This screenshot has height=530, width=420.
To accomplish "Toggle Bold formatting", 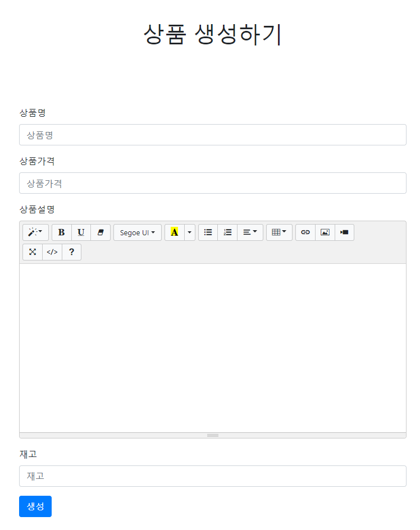I will tap(62, 232).
